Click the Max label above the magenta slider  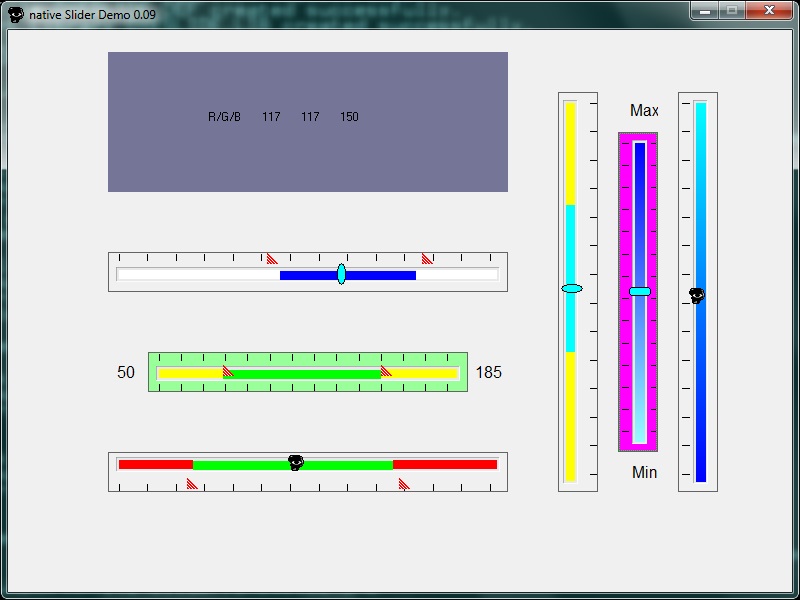644,111
